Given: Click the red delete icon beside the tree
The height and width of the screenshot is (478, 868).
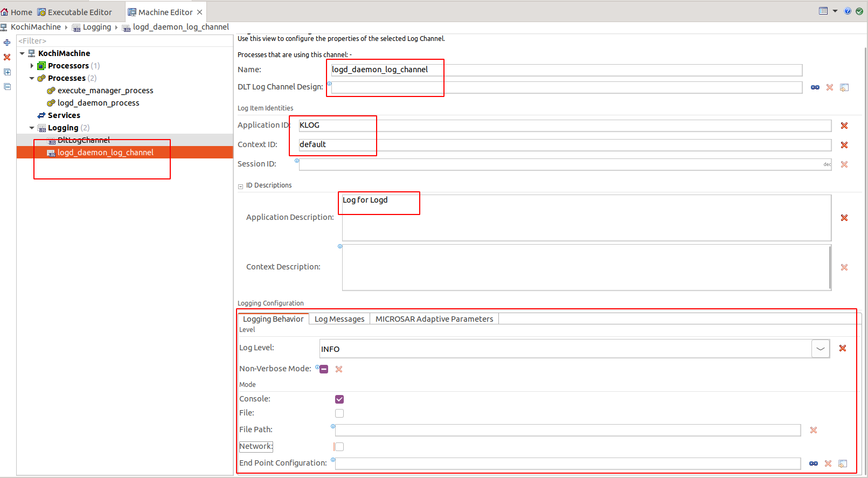Looking at the screenshot, I should click(7, 57).
